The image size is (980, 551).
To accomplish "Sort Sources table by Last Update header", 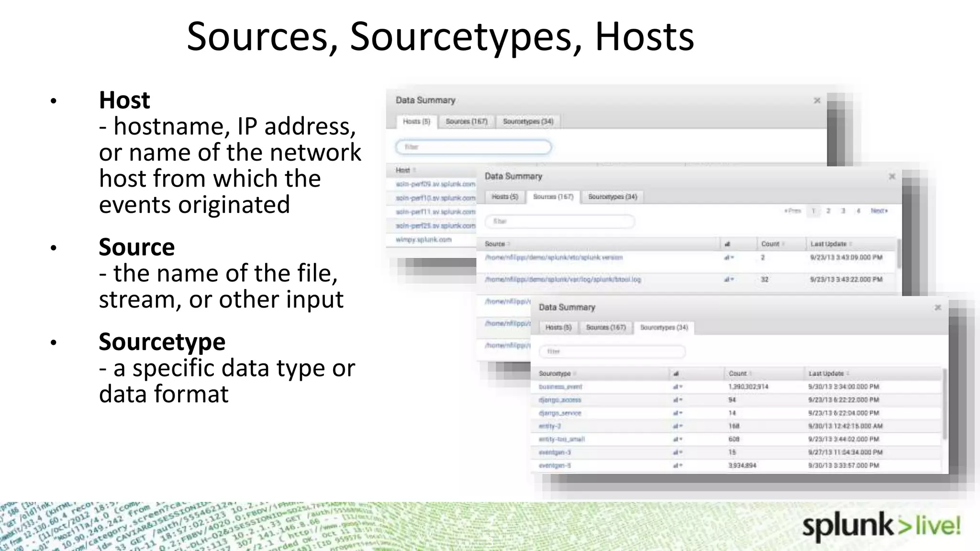I will point(831,244).
